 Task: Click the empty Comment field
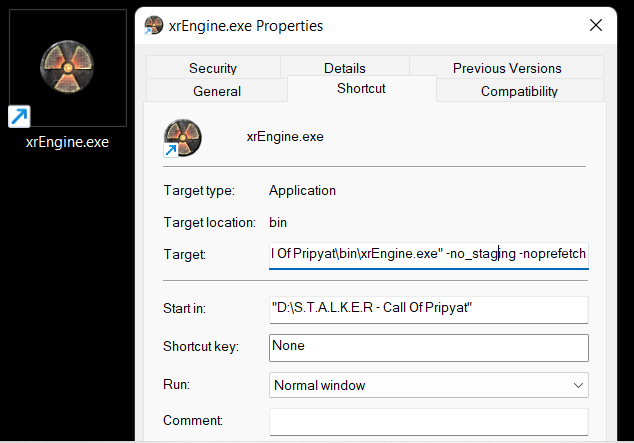(428, 421)
